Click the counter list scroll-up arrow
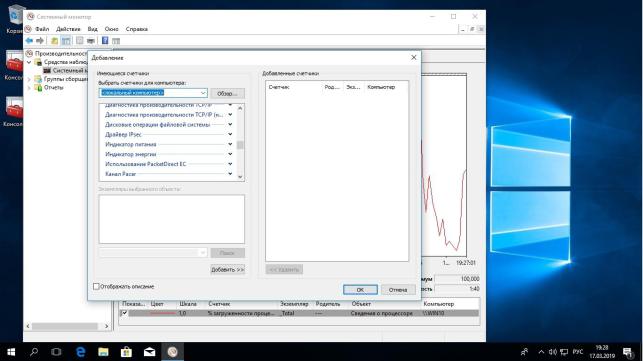The image size is (643, 361). 240,108
